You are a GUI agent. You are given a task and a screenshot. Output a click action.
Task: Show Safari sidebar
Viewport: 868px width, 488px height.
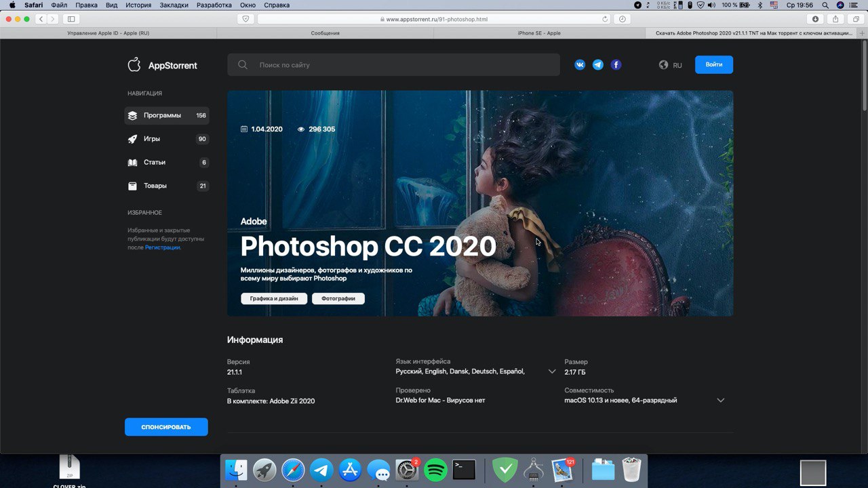[71, 19]
